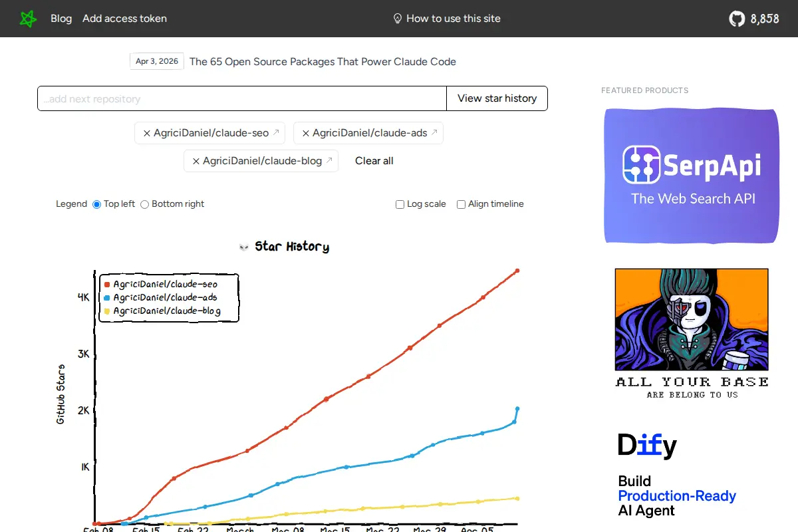
Task: Open the SerpApi featured product banner
Action: pos(691,176)
